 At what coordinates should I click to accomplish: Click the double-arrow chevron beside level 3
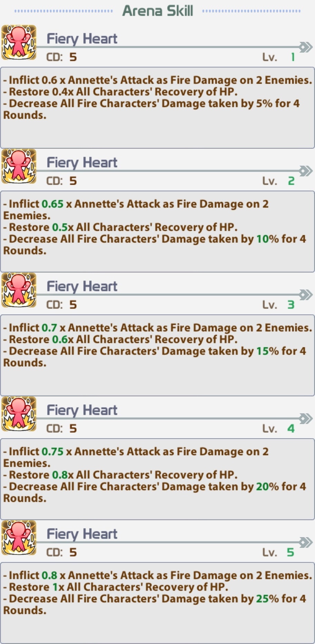(306, 295)
